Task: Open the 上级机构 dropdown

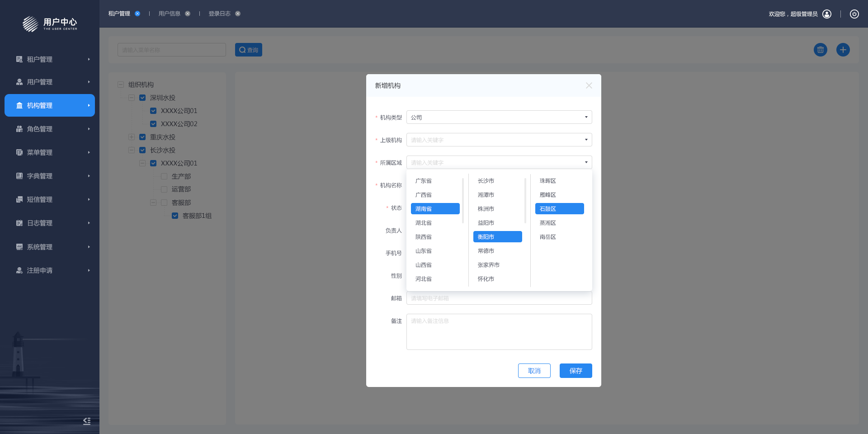Action: click(x=499, y=140)
